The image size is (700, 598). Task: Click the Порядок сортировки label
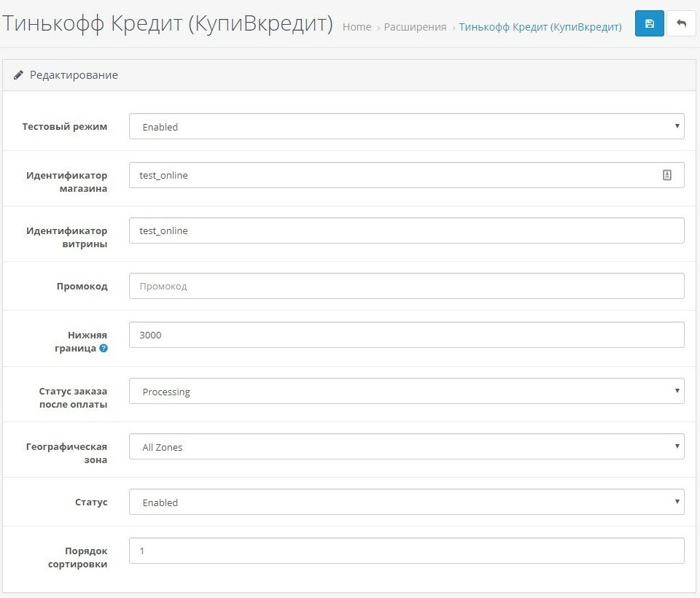tap(78, 557)
